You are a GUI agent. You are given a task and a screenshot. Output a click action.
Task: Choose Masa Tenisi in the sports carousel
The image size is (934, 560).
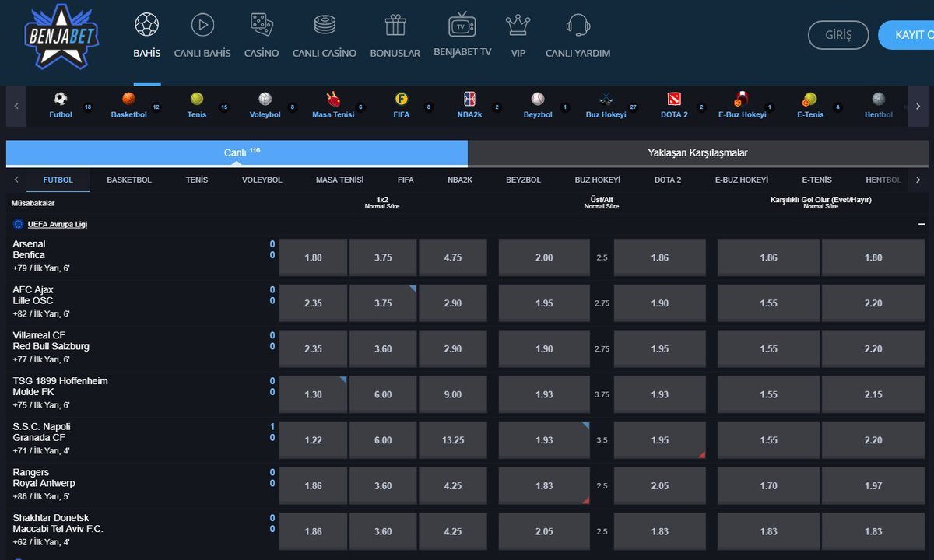tap(333, 106)
